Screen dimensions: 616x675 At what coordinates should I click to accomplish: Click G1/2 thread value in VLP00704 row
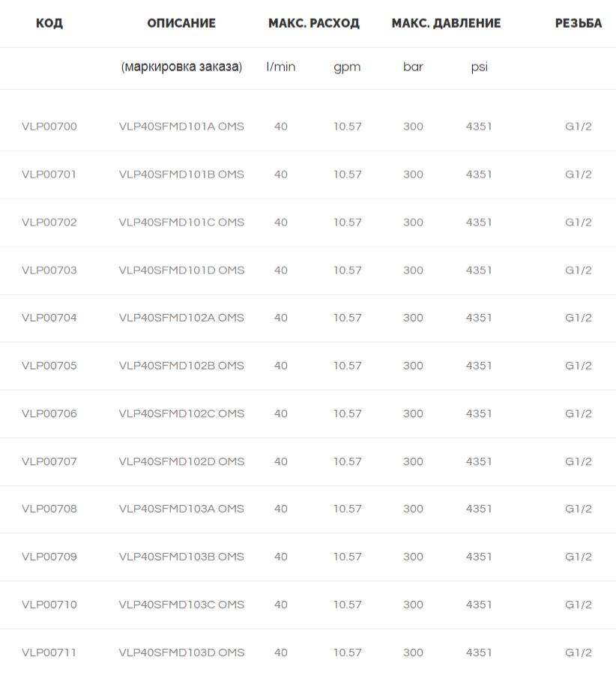tap(578, 318)
